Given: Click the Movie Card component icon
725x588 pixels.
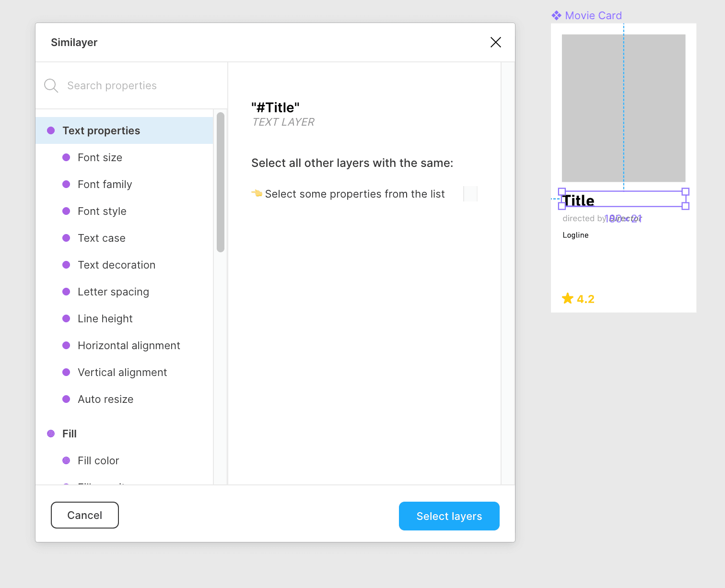Looking at the screenshot, I should (556, 16).
